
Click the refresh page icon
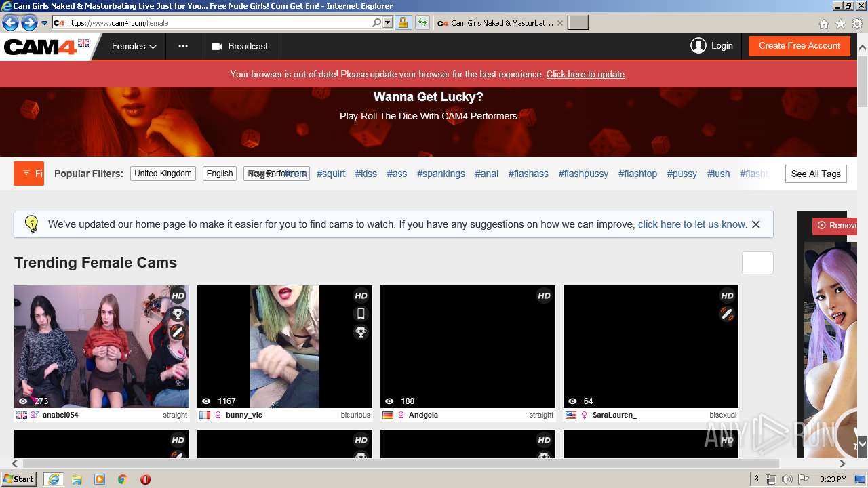tap(422, 23)
